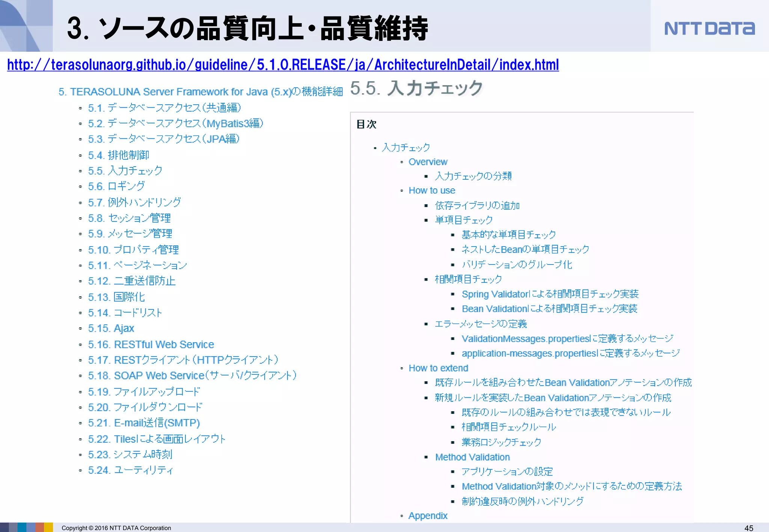The height and width of the screenshot is (532, 769).
Task: Open 5.3. データベースアクセス(JPA編)
Action: point(164,139)
